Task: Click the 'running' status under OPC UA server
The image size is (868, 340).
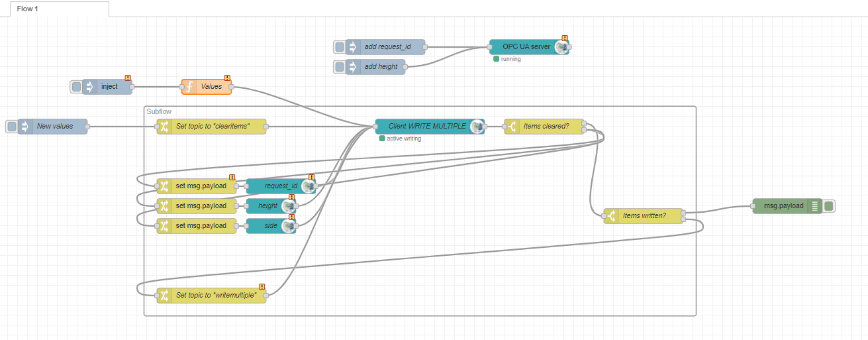Action: click(511, 59)
